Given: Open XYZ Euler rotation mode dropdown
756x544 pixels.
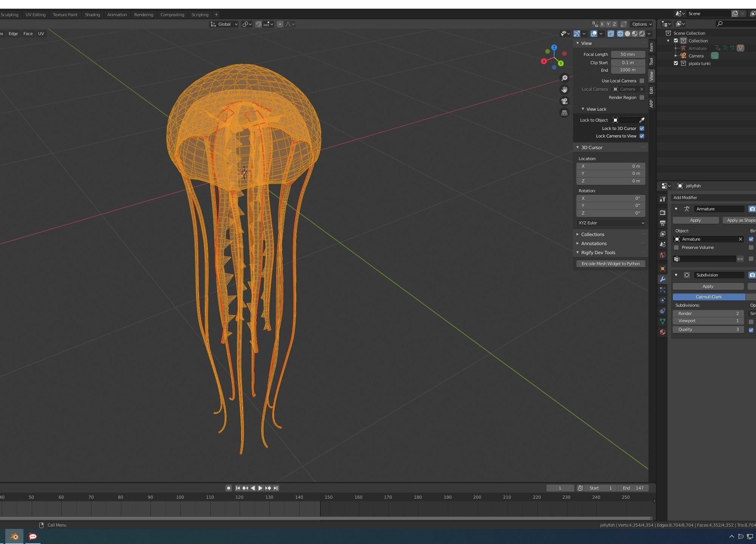Looking at the screenshot, I should (x=611, y=223).
